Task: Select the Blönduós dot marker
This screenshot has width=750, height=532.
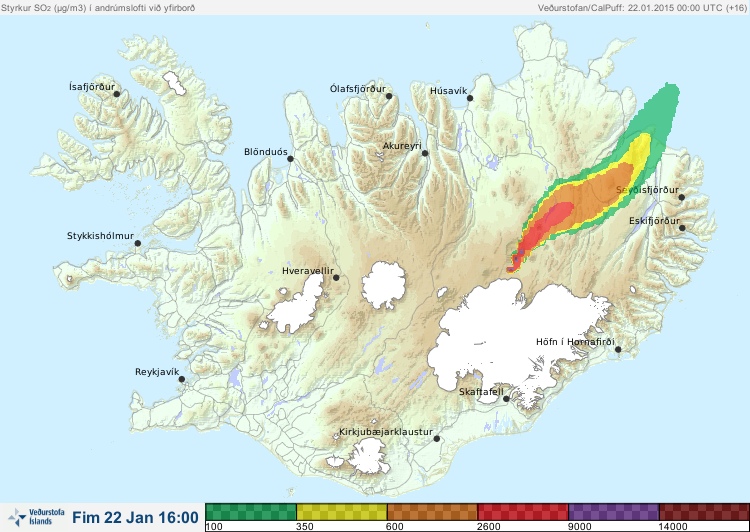Action: pos(290,158)
